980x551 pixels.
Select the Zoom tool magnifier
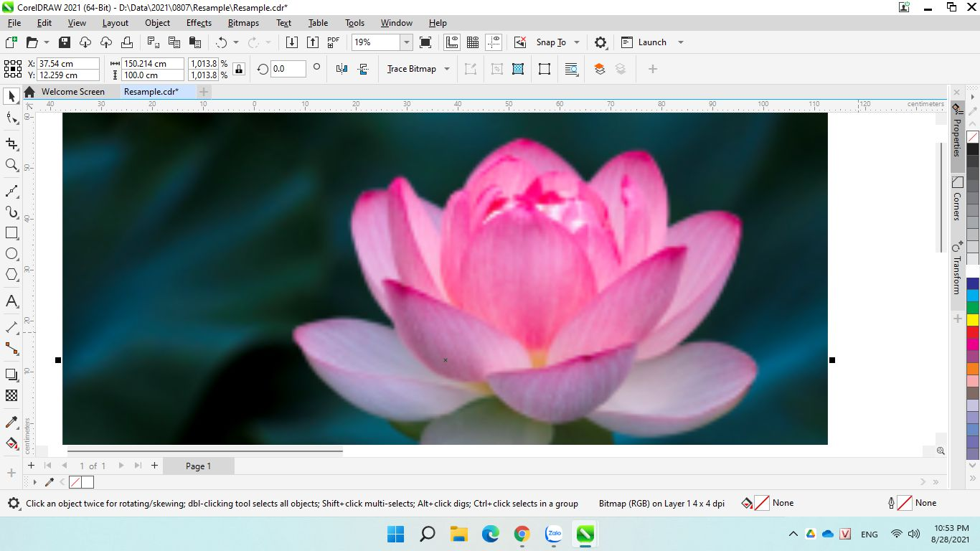pos(11,166)
